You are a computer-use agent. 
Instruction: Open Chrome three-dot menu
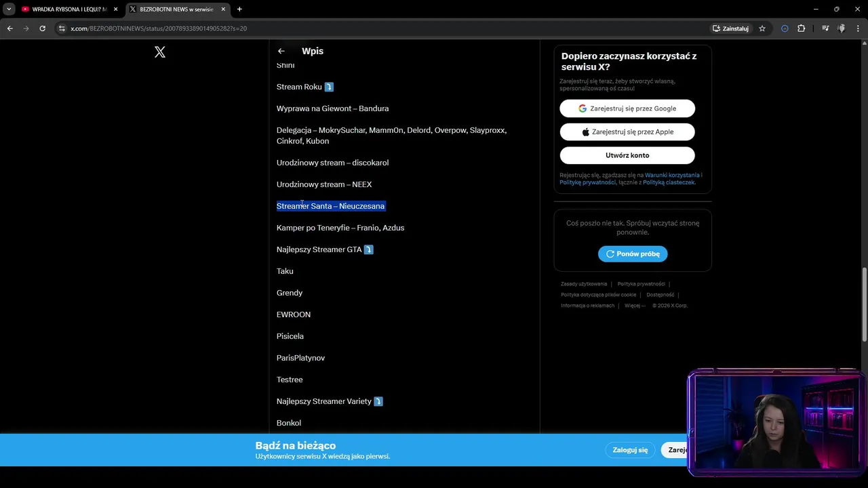pos(858,28)
